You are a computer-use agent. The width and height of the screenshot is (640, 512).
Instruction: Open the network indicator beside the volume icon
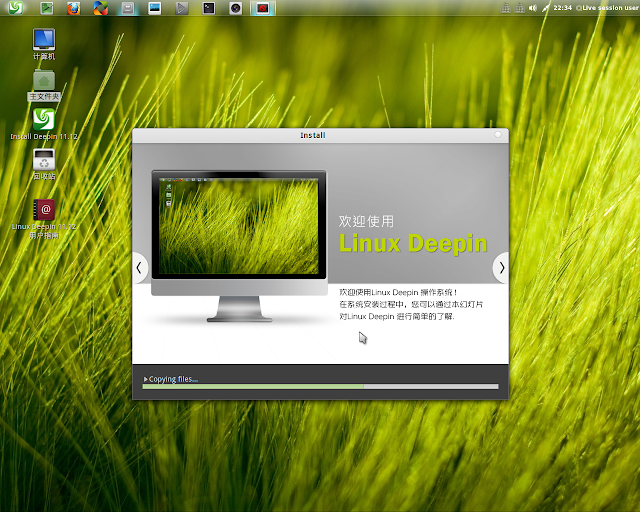[519, 8]
